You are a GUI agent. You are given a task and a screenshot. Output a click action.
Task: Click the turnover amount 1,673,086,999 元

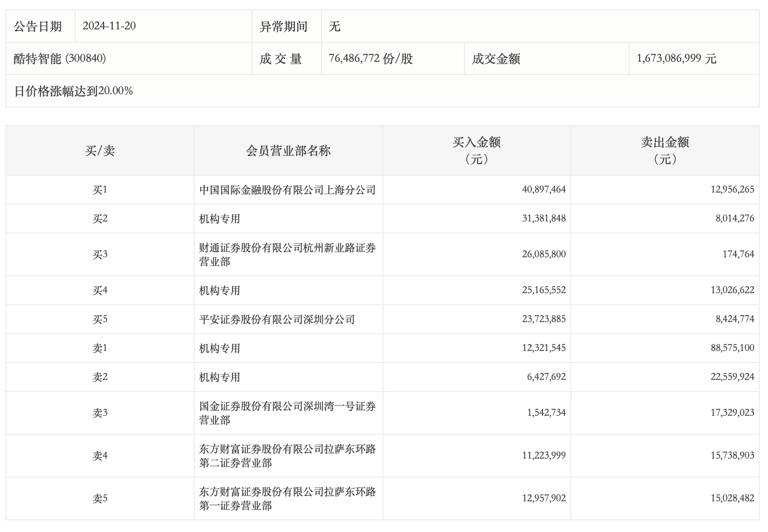(x=676, y=58)
